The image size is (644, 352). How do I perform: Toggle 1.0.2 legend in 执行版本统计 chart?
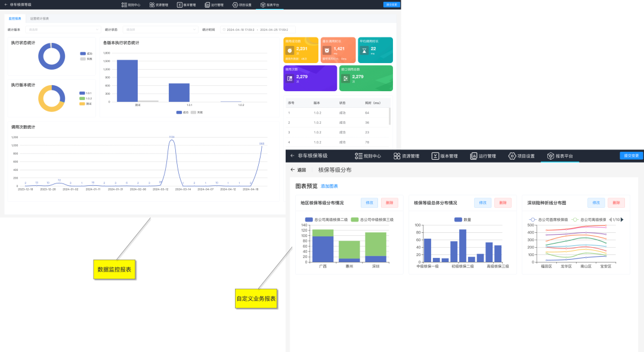click(82, 98)
